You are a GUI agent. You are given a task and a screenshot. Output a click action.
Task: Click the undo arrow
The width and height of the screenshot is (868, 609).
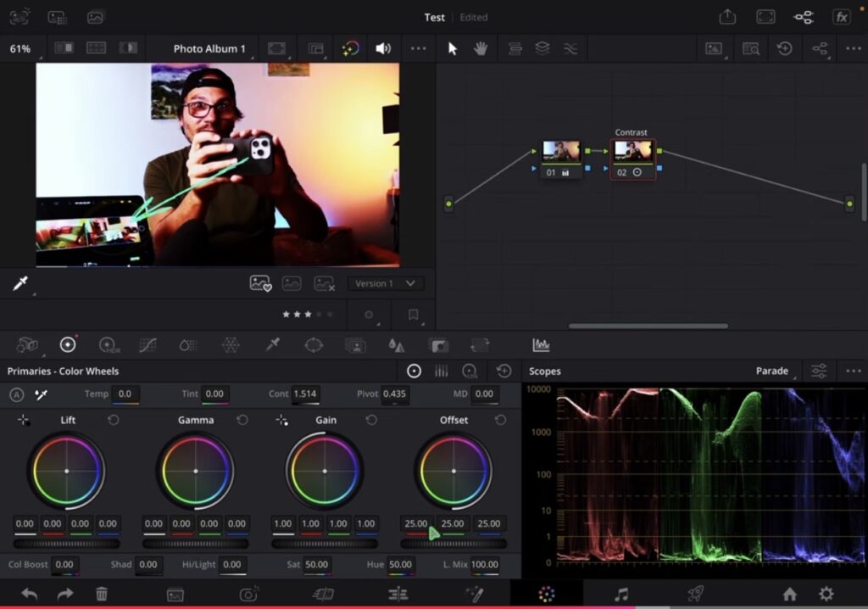[x=30, y=594]
